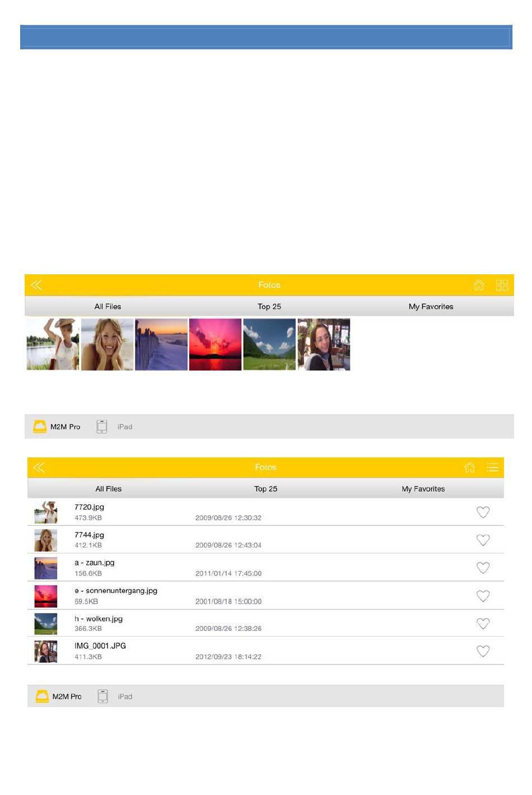Click date 2012/09/23 18:14:22
This screenshot has width=532, height=795.
(228, 657)
